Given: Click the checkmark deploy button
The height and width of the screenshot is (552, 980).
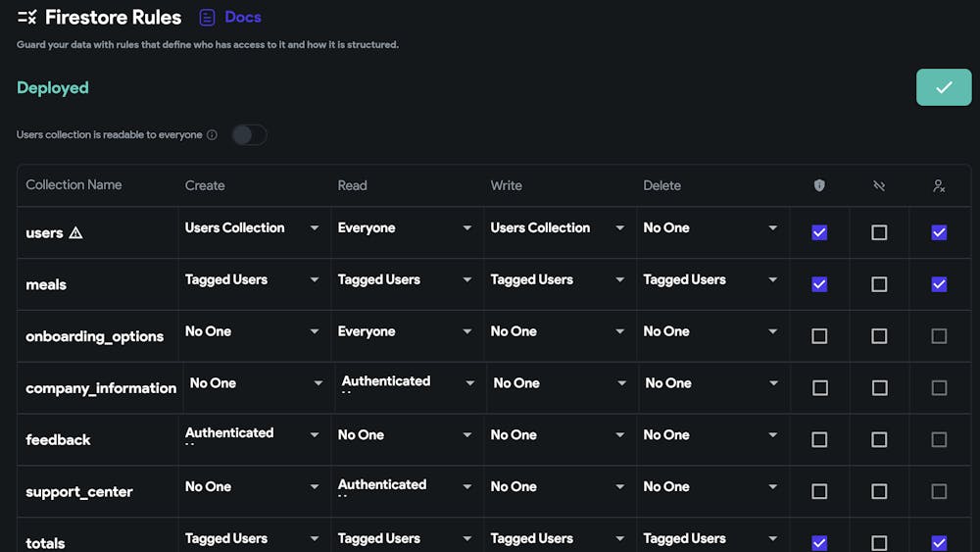Looking at the screenshot, I should click(943, 87).
